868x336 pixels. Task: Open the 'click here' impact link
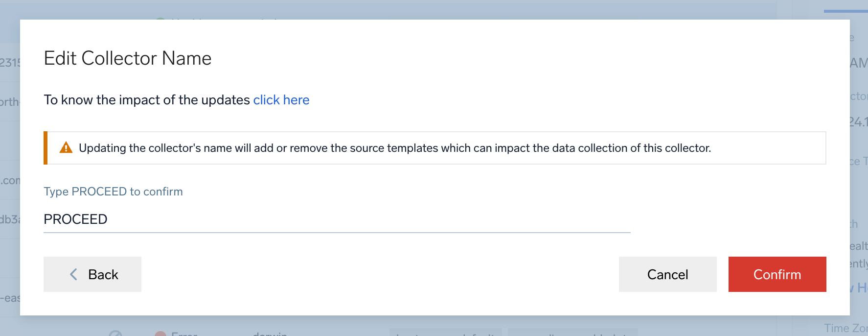point(281,100)
